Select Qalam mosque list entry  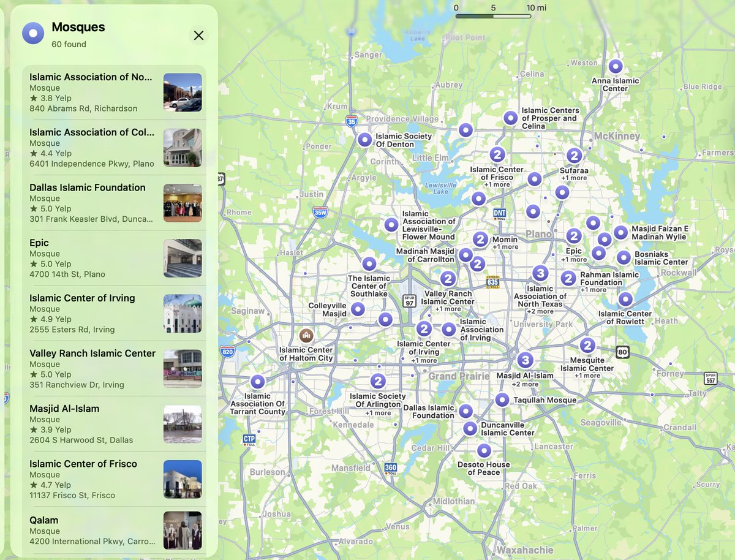click(x=115, y=531)
